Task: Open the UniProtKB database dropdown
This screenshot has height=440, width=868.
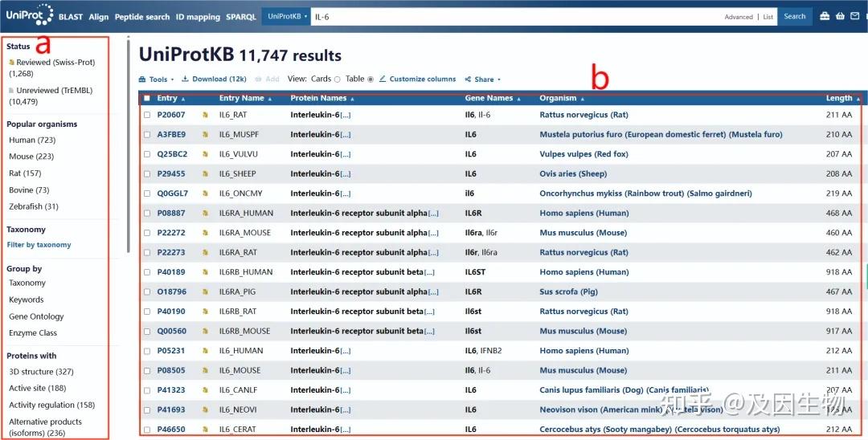Action: (287, 17)
